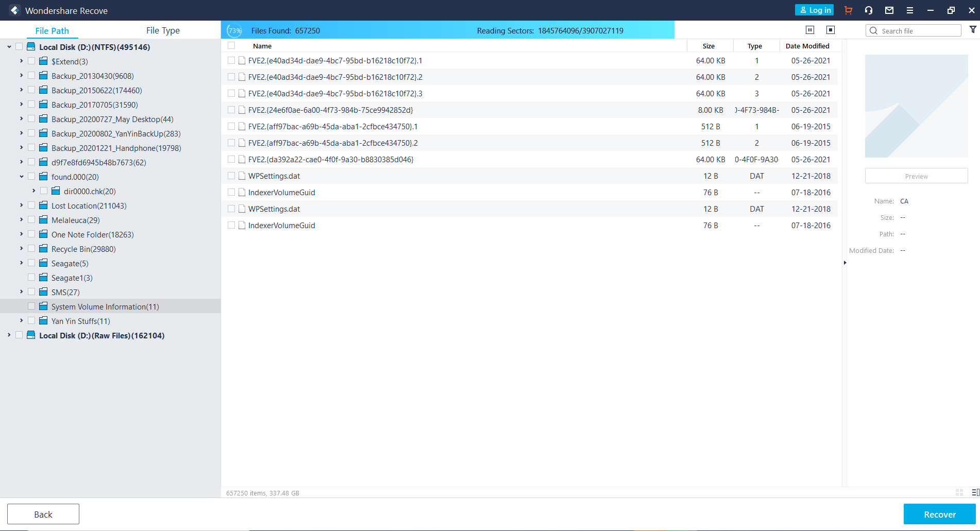Image resolution: width=980 pixels, height=531 pixels.
Task: Expand Local Disk (D:)(Raw Files) node
Action: tap(9, 335)
